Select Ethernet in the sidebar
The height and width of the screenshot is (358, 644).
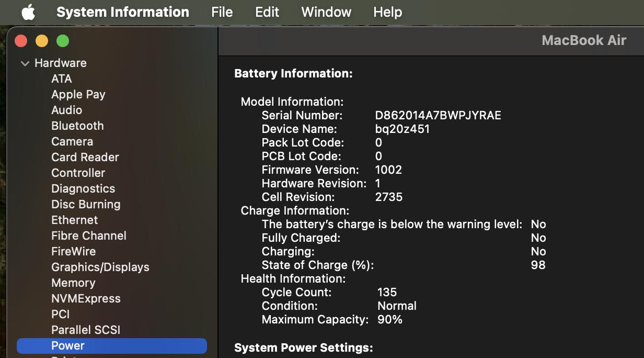(75, 220)
